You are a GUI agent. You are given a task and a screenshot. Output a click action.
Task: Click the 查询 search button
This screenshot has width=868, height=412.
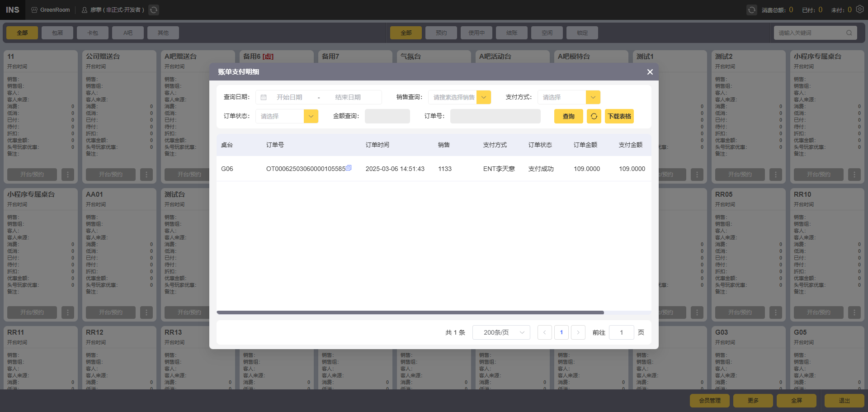[x=569, y=116]
